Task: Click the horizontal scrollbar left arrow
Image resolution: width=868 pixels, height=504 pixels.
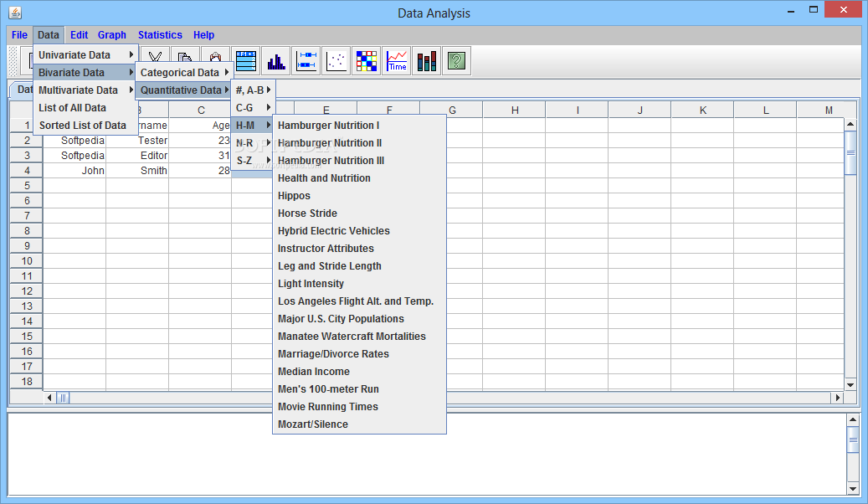Action: coord(50,398)
